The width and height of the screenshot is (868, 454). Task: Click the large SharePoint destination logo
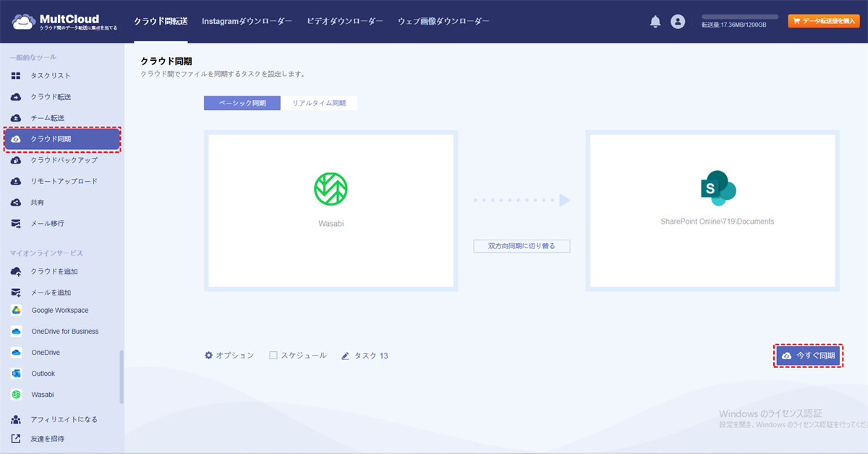point(718,188)
